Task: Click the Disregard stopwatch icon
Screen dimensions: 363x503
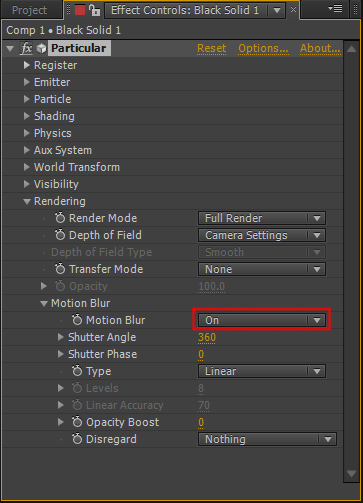Action: 77,439
